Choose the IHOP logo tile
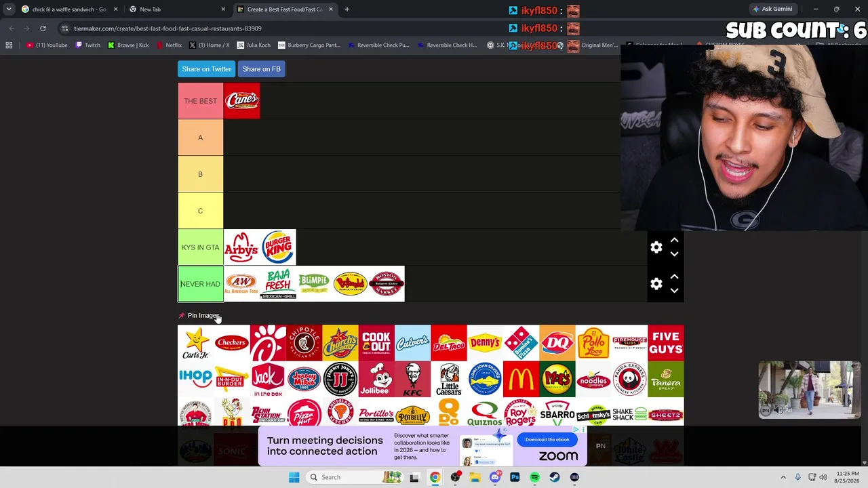The height and width of the screenshot is (488, 868). coord(195,379)
